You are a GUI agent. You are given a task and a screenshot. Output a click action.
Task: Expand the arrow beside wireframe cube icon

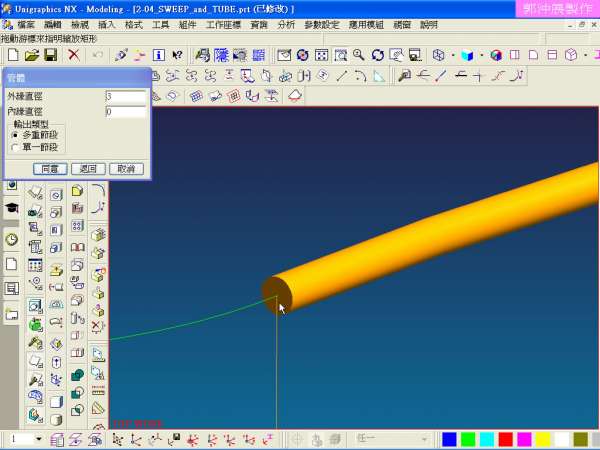[453, 55]
